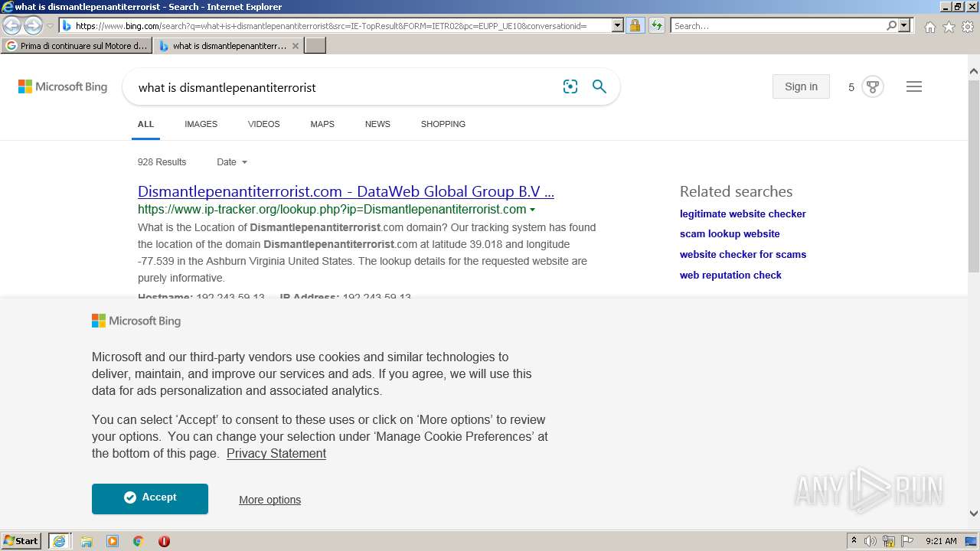Switch to the NEWS tab
980x551 pixels.
(x=377, y=124)
